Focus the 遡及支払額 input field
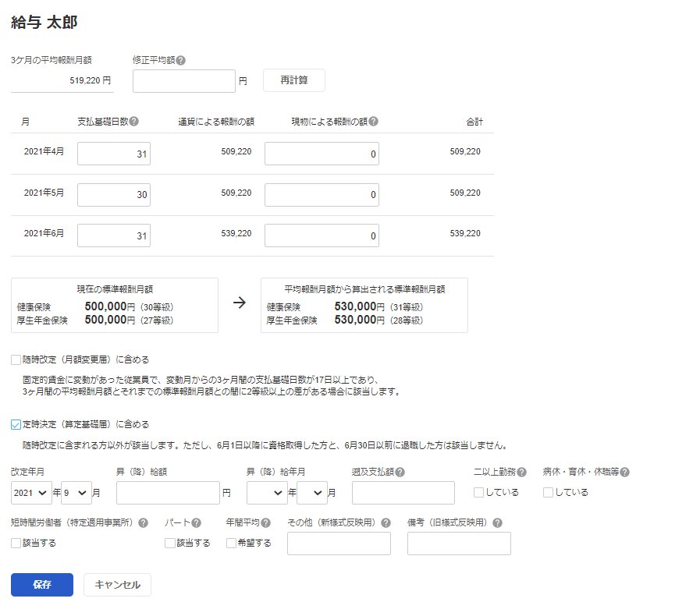The height and width of the screenshot is (609, 700). (403, 493)
